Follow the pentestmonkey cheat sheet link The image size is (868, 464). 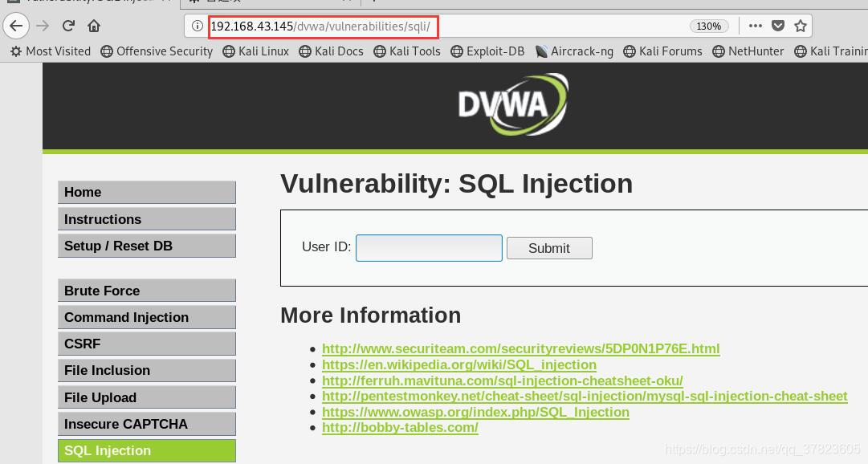point(584,396)
